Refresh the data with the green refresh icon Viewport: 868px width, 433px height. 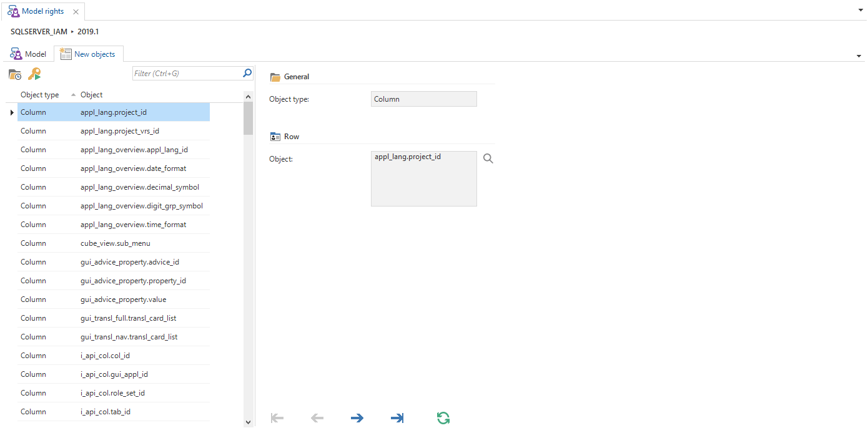tap(443, 418)
